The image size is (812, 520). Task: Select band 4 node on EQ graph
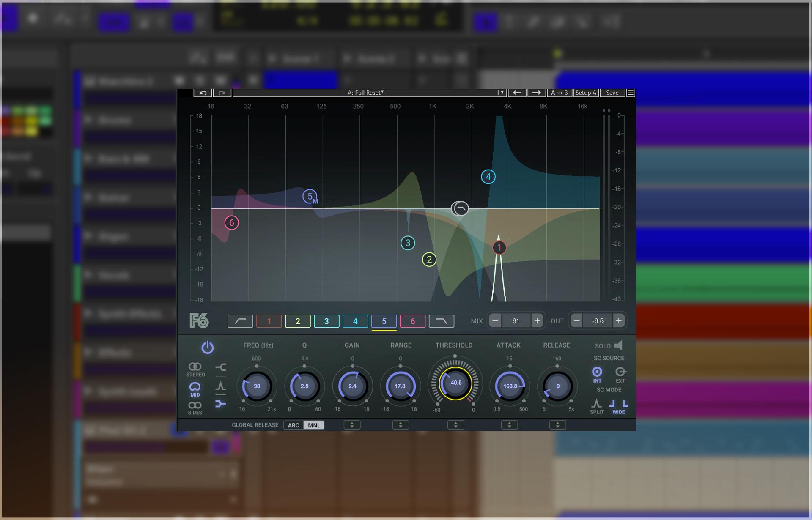pyautogui.click(x=488, y=177)
